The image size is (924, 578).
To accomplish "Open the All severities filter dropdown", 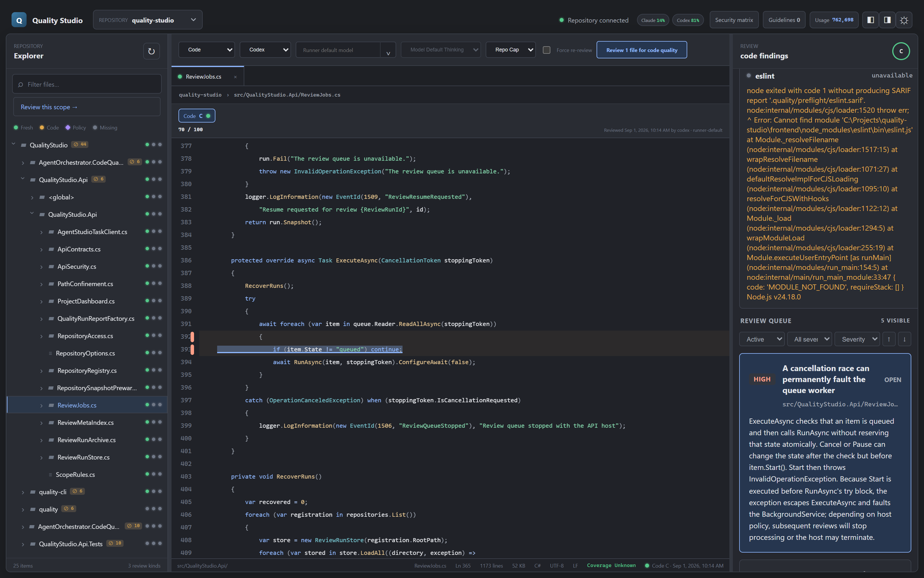I will pos(809,339).
